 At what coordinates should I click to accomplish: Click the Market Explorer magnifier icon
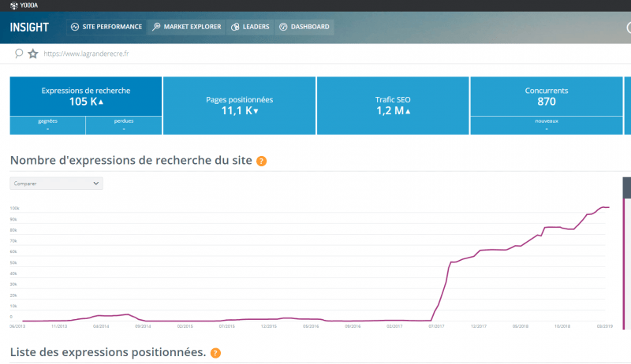coord(156,27)
